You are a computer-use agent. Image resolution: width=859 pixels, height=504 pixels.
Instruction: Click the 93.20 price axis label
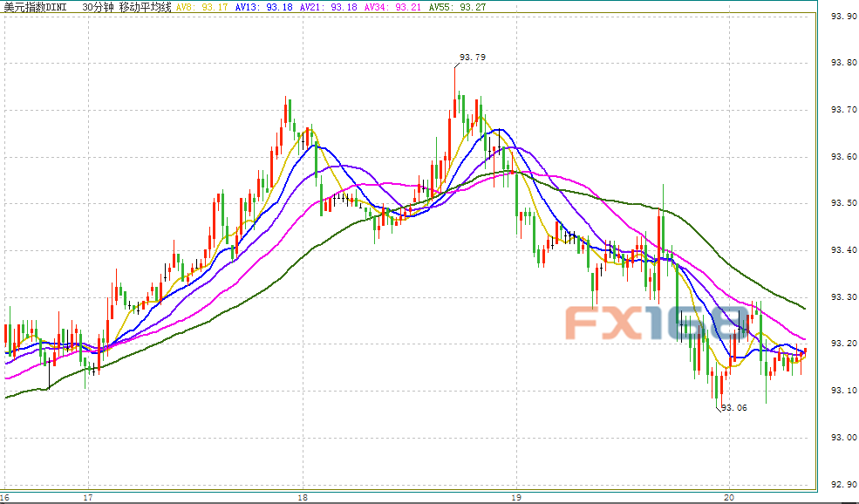(843, 344)
